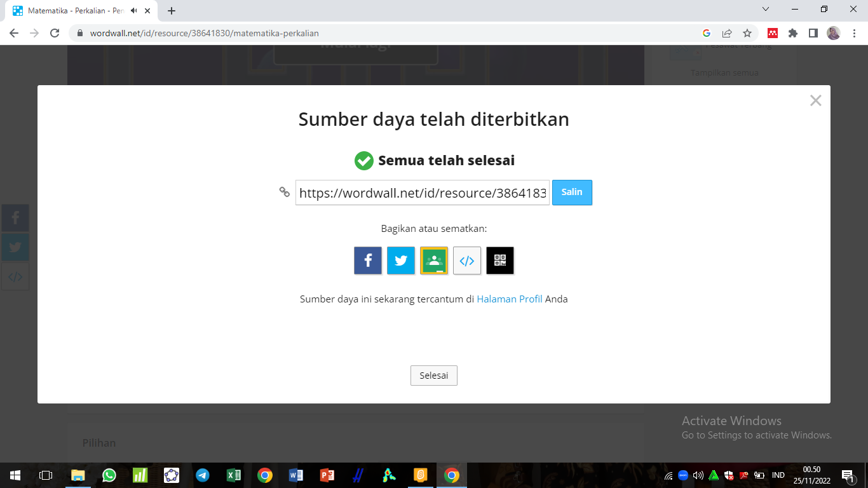This screenshot has width=868, height=488.
Task: Share the resource on Facebook from the dialog
Action: tap(368, 261)
